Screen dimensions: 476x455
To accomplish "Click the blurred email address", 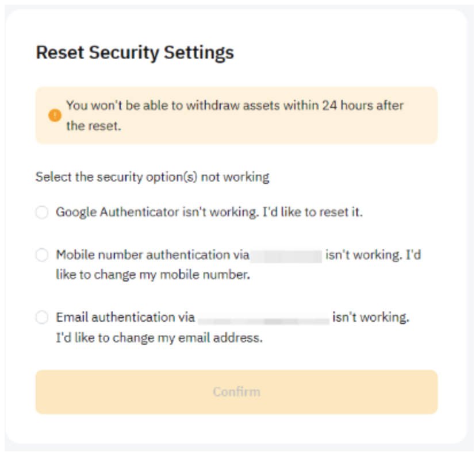I will coord(263,318).
